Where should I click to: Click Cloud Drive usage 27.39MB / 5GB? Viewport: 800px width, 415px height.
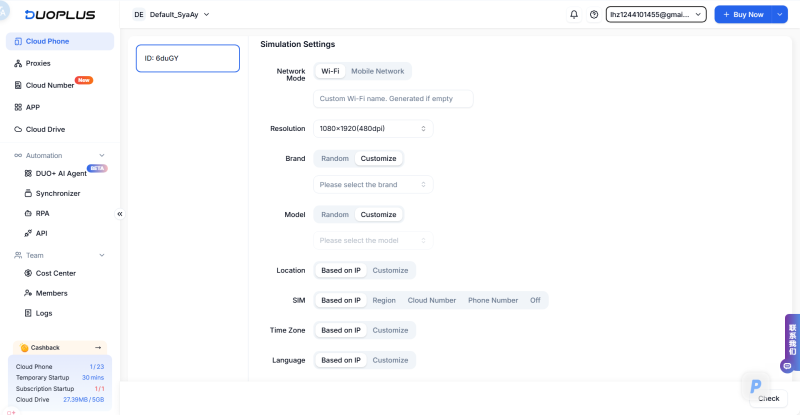(x=84, y=400)
